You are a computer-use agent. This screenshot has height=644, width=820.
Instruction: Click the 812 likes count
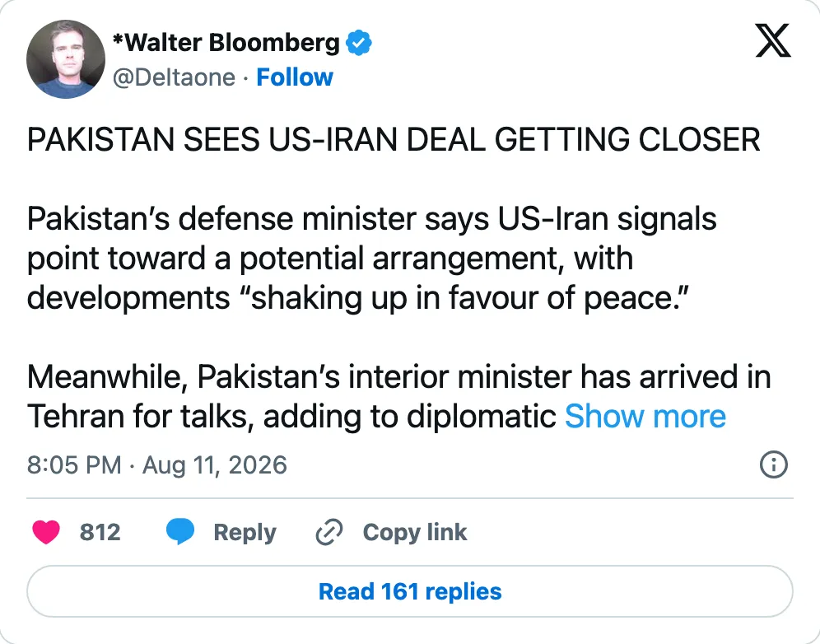[x=100, y=532]
